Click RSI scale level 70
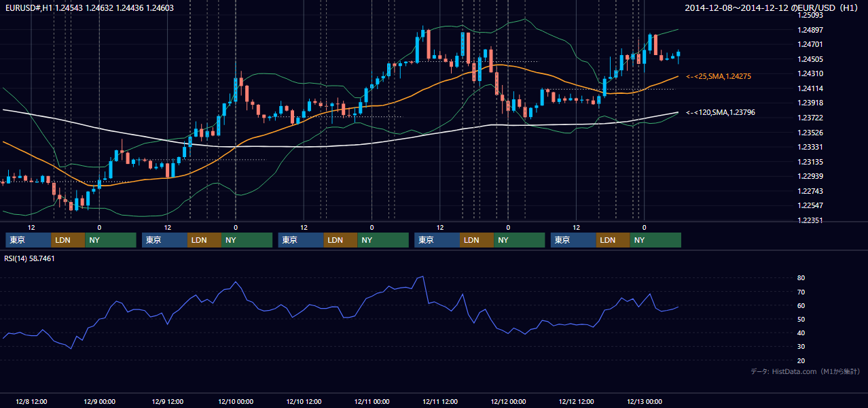The width and height of the screenshot is (868, 408). (801, 292)
